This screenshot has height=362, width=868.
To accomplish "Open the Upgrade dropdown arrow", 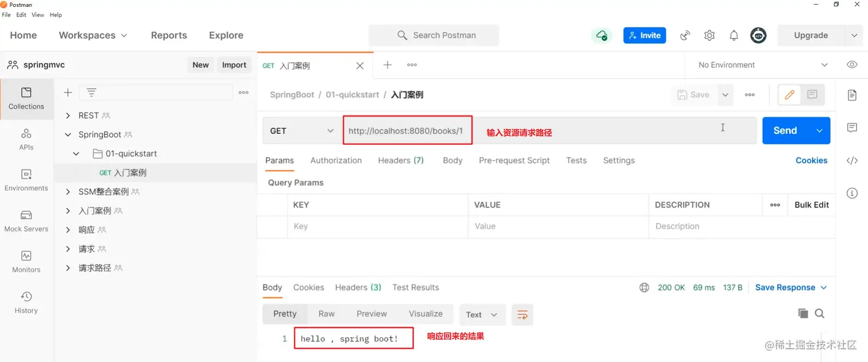I will [854, 36].
